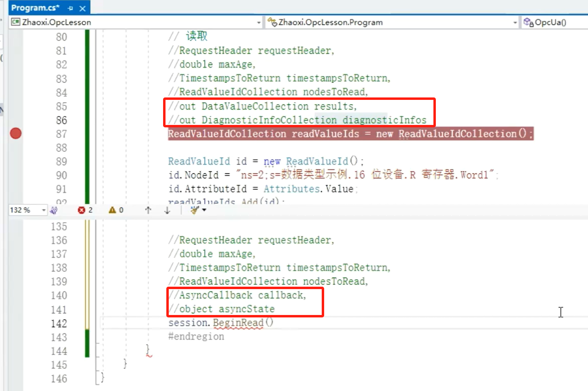
Task: Open the Zhaoxi.OpcLesson project dropdown
Action: [x=259, y=23]
